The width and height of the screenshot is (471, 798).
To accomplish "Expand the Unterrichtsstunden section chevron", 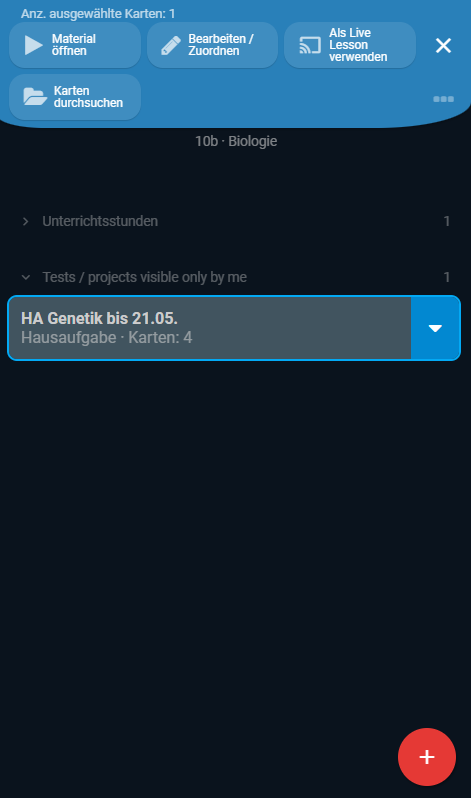I will [25, 221].
